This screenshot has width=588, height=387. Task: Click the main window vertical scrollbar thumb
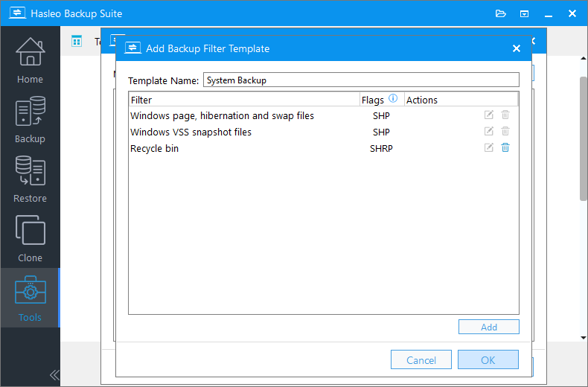(584, 138)
